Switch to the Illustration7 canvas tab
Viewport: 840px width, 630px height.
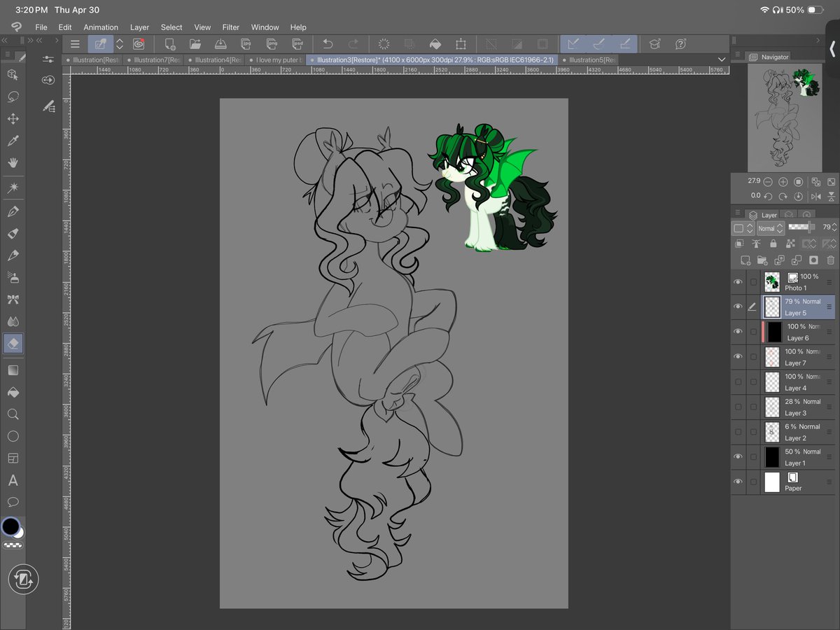click(x=153, y=59)
